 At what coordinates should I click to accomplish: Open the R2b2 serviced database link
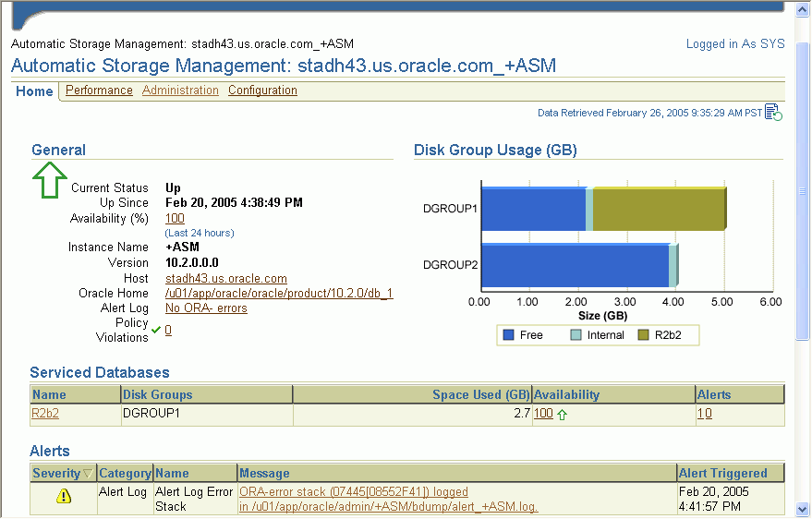coord(45,414)
